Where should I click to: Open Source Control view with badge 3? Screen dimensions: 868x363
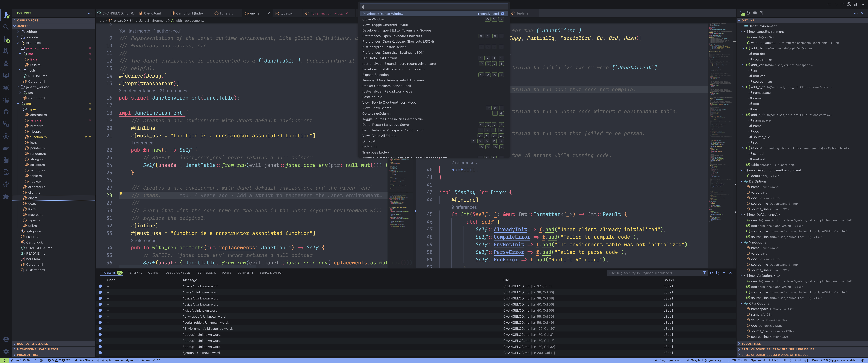coord(6,39)
